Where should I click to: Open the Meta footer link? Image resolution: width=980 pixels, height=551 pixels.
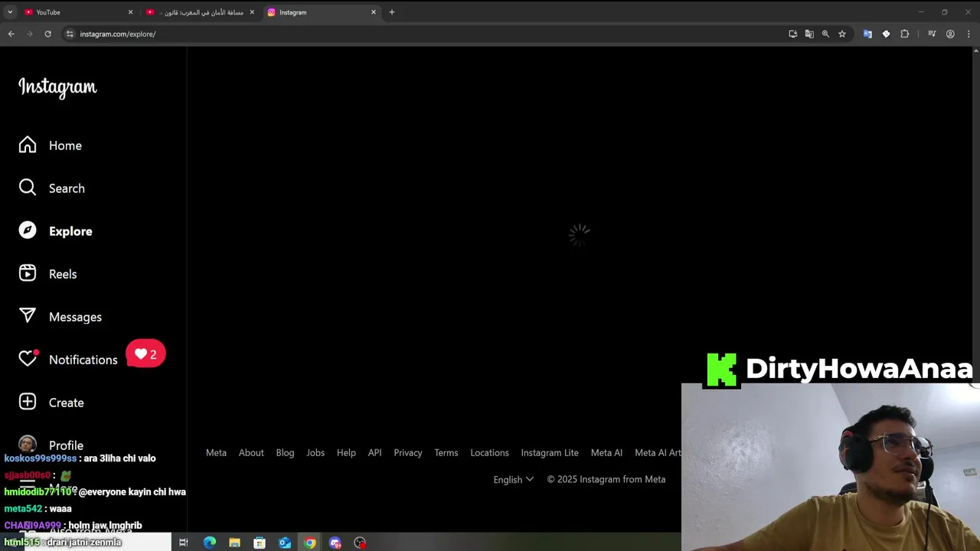pyautogui.click(x=216, y=452)
